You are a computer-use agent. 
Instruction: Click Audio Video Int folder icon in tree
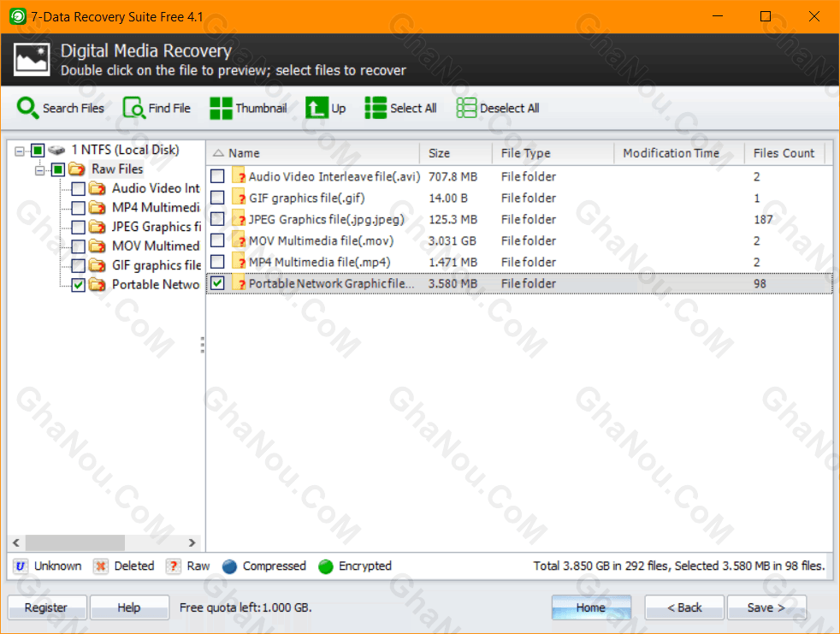(98, 188)
